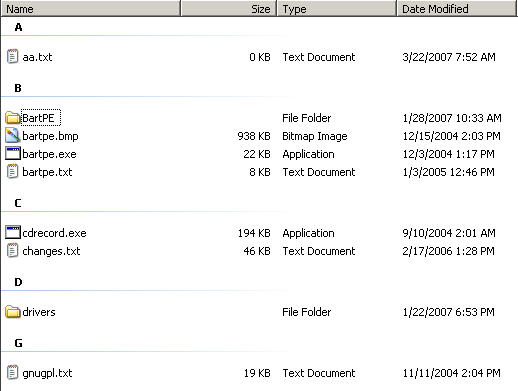Viewport: 518px width, 391px height.
Task: Sort by the Name column header
Action: click(x=91, y=9)
